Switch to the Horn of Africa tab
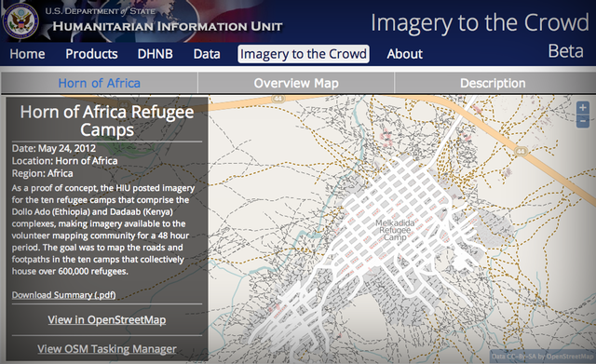Image resolution: width=596 pixels, height=364 pixels. pyautogui.click(x=100, y=83)
